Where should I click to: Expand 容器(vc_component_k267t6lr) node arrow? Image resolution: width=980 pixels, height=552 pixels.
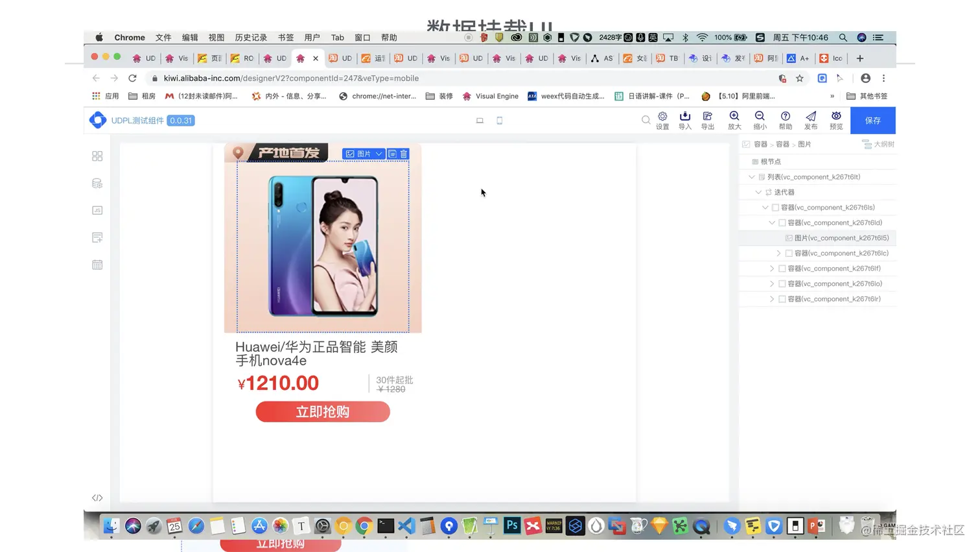(772, 299)
